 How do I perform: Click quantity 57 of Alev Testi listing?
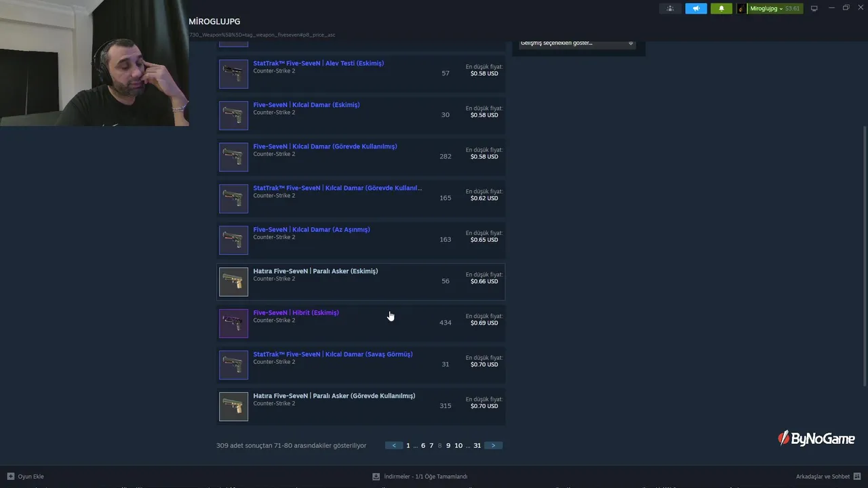point(446,73)
